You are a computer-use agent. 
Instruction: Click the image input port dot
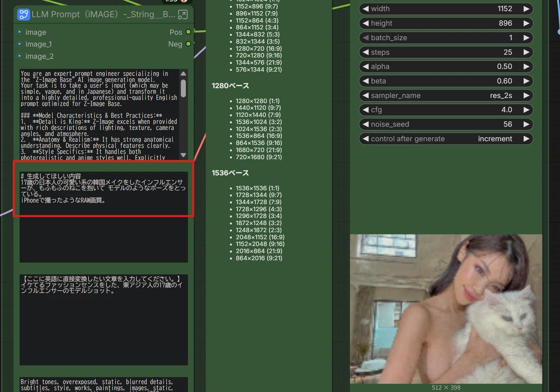coord(19,32)
